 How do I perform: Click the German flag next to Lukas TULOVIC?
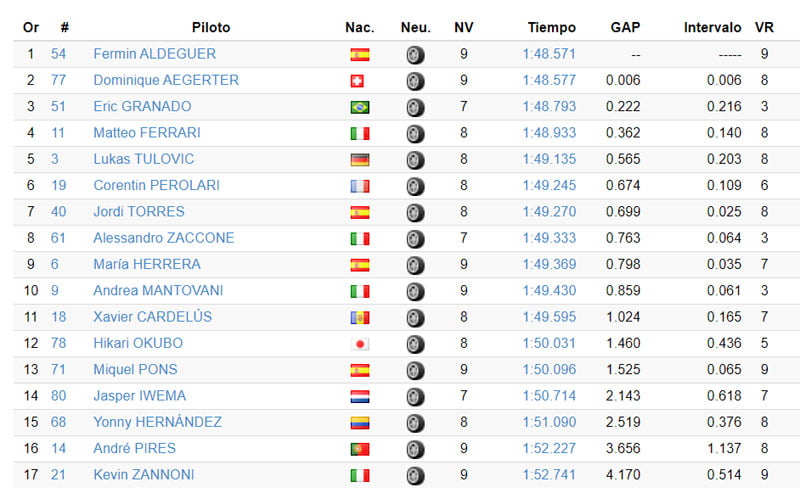click(x=360, y=159)
